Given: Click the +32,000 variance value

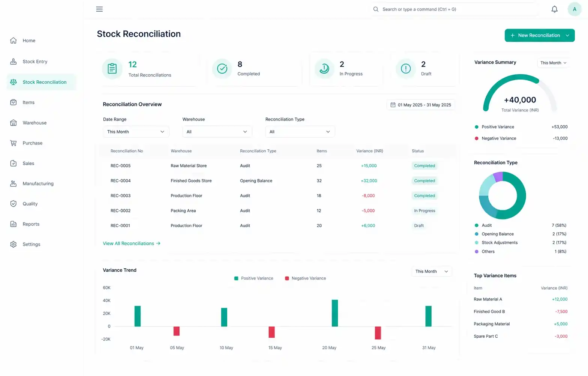Looking at the screenshot, I should (369, 180).
